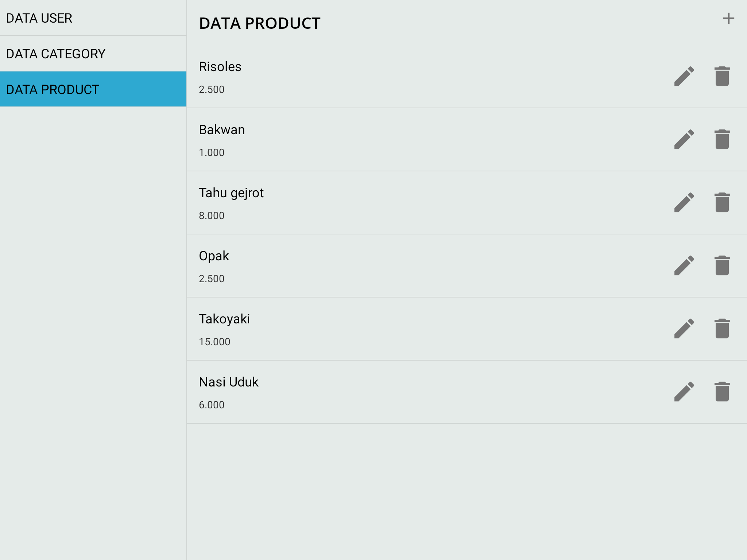Edit the Takoyaki product
Screen dimensions: 747x560
click(x=684, y=328)
